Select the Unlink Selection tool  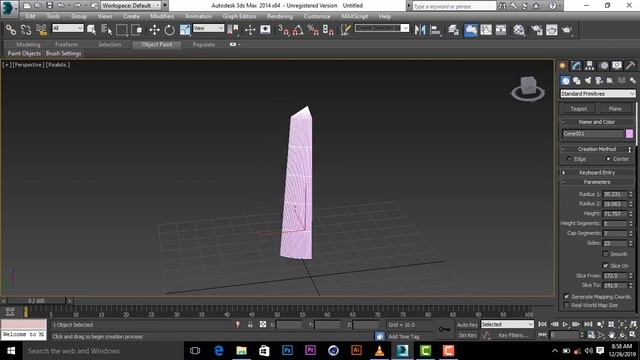tap(26, 30)
